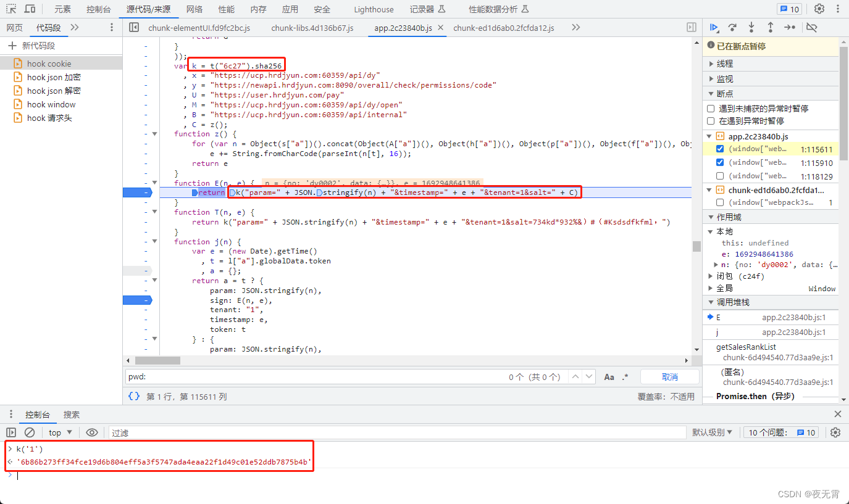The width and height of the screenshot is (849, 504).
Task: Resume script execution button
Action: coord(714,27)
